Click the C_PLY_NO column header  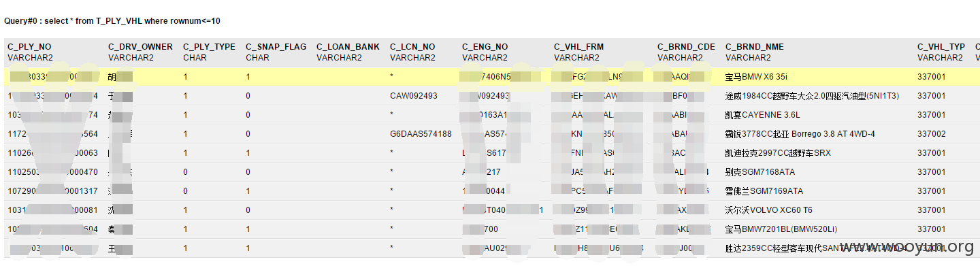29,47
